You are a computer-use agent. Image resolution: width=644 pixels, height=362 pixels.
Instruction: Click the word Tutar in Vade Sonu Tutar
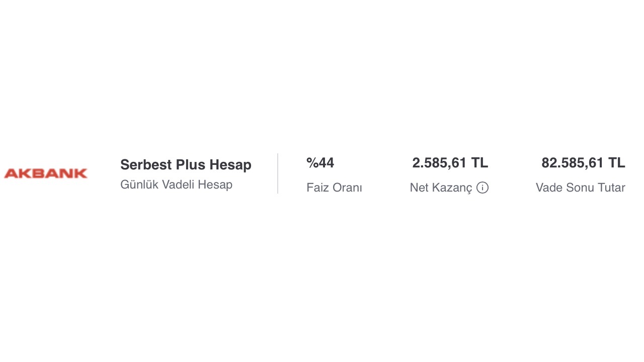611,188
